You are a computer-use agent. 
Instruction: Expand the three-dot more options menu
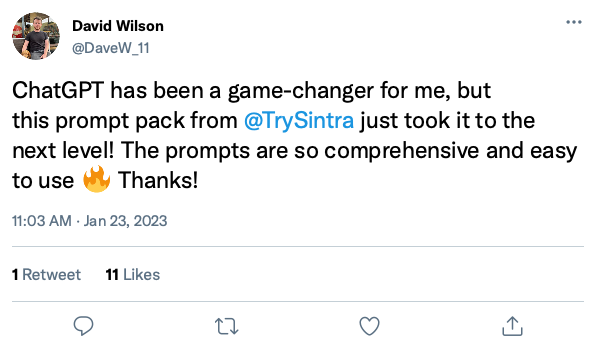pos(574,22)
